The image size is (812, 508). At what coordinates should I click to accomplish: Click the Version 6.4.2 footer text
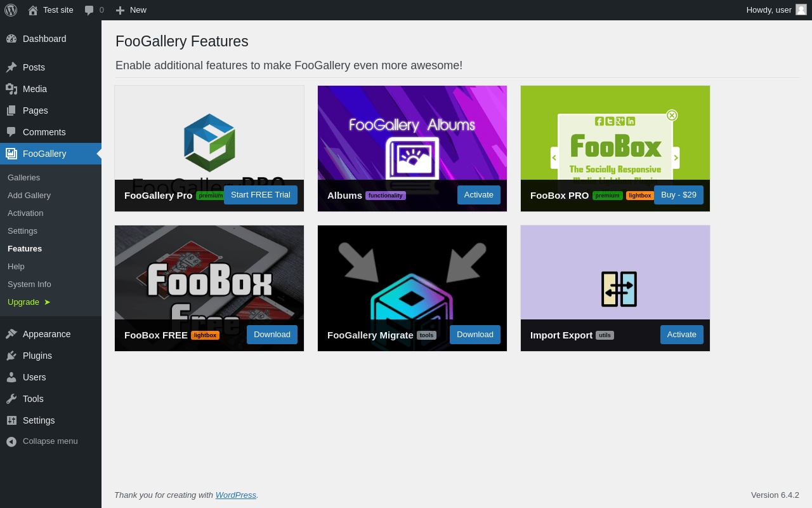pos(775,495)
